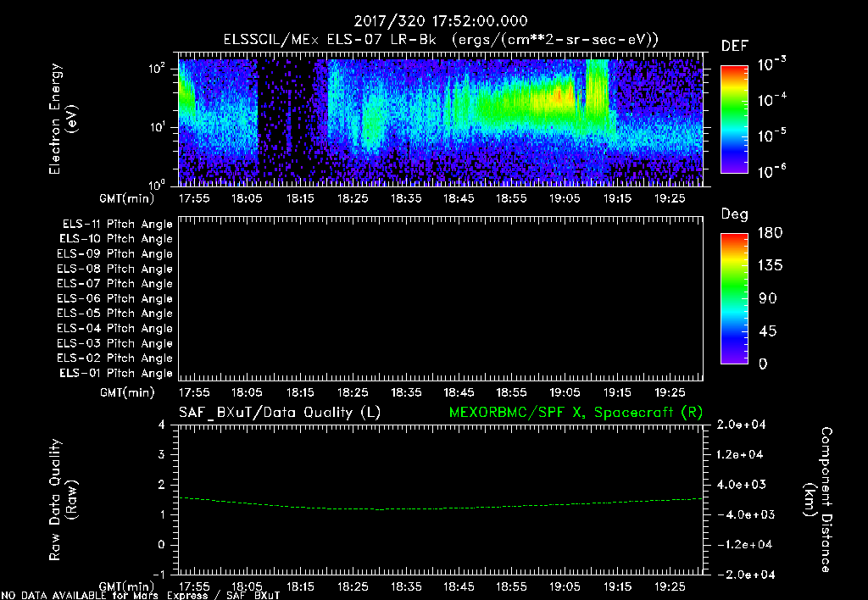
Task: Click the SAF_BXuT/Data Quality (L) heading
Action: click(x=280, y=413)
